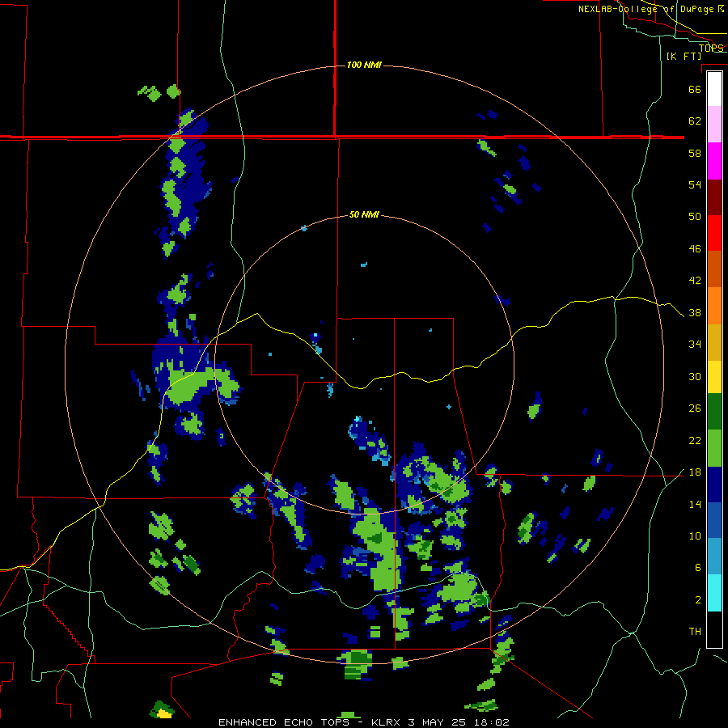The width and height of the screenshot is (728, 728).
Task: Click the "3 MAY 25" date text
Action: click(x=438, y=722)
